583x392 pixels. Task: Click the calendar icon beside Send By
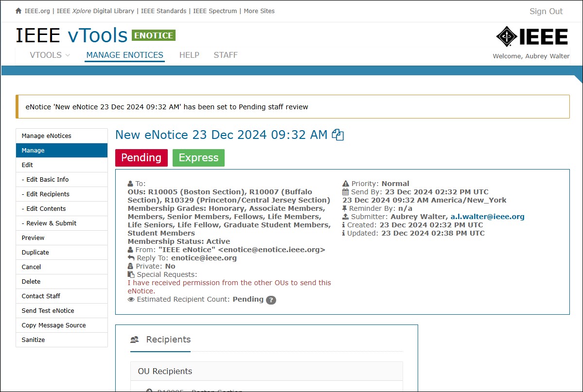pos(345,192)
